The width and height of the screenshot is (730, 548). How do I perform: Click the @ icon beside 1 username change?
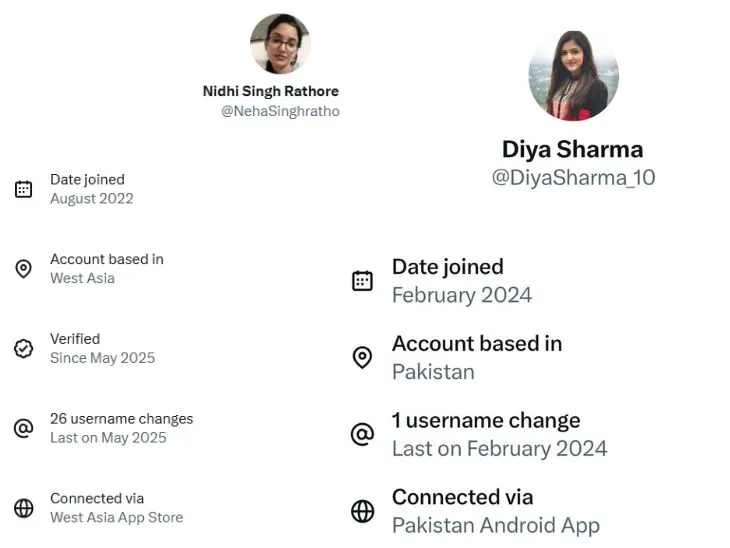(362, 434)
